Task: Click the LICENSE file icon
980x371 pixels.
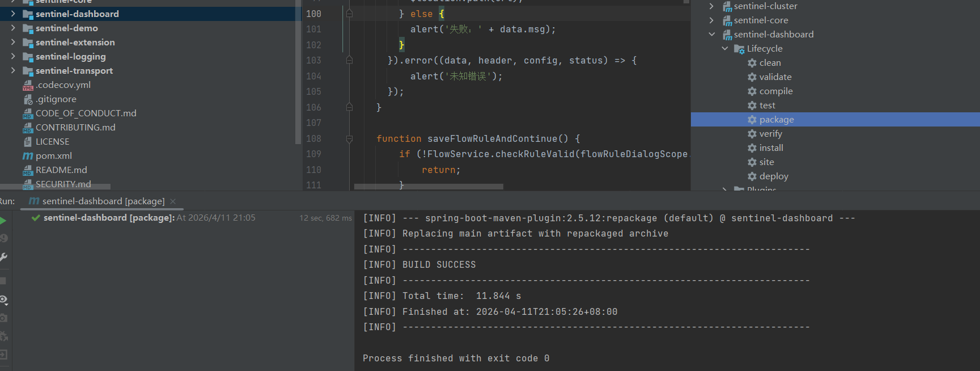Action: click(x=28, y=142)
